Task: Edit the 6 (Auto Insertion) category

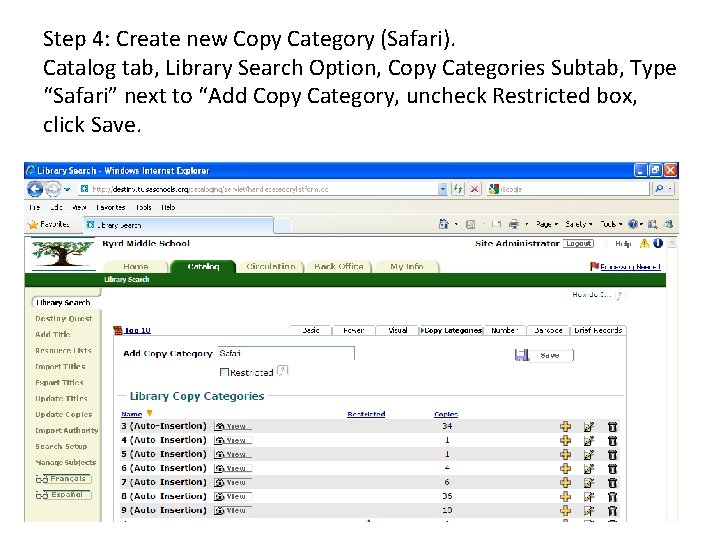Action: click(589, 469)
